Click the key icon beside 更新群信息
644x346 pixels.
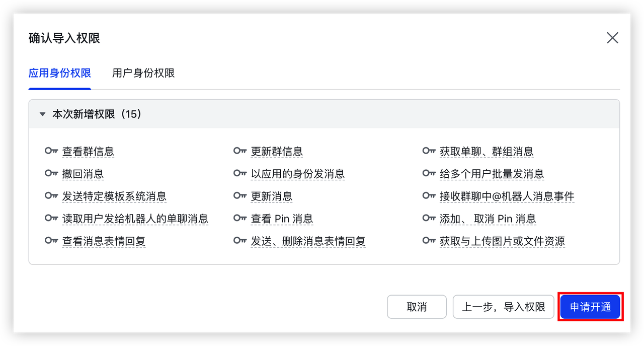[240, 151]
